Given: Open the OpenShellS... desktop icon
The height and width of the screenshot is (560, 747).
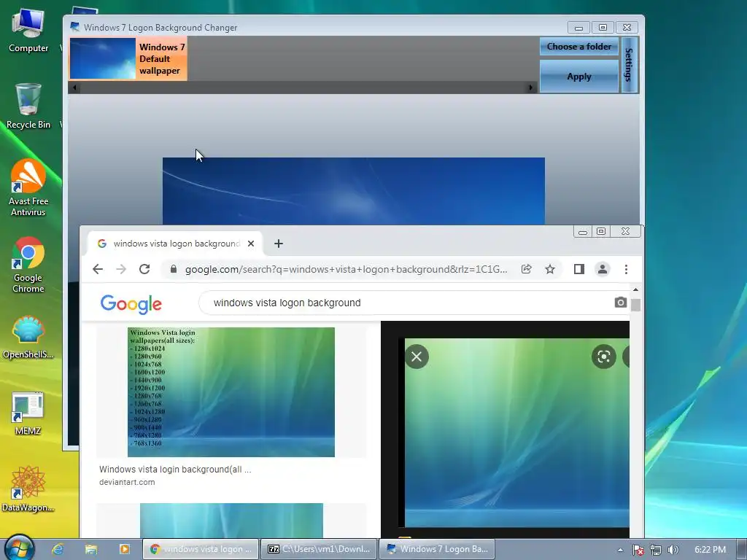Looking at the screenshot, I should pyautogui.click(x=28, y=337).
